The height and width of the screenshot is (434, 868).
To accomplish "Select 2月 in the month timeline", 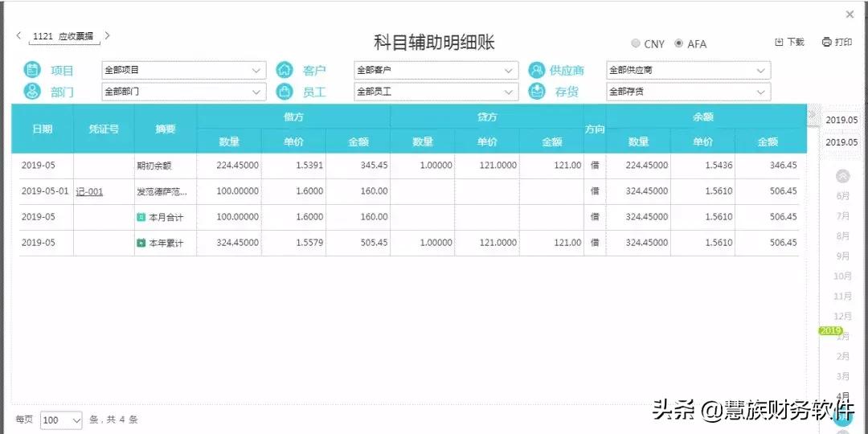I will coord(842,356).
